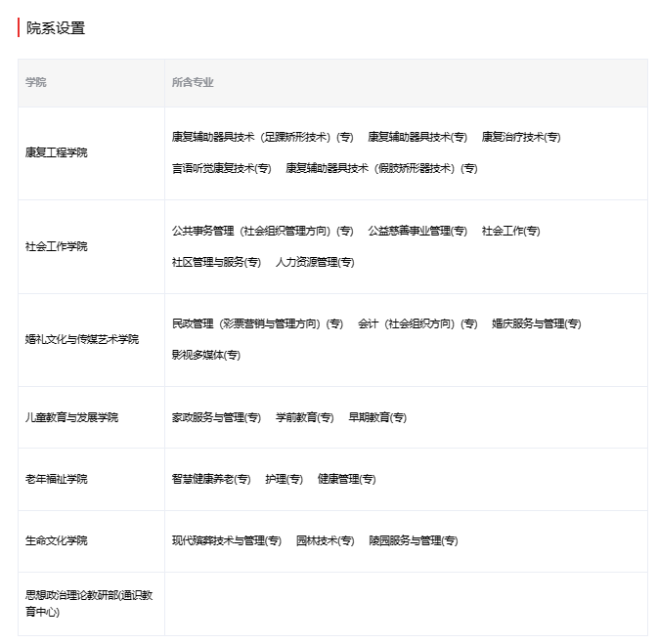
Task: Open the 人力资源管理(专) major
Action: pyautogui.click(x=315, y=262)
